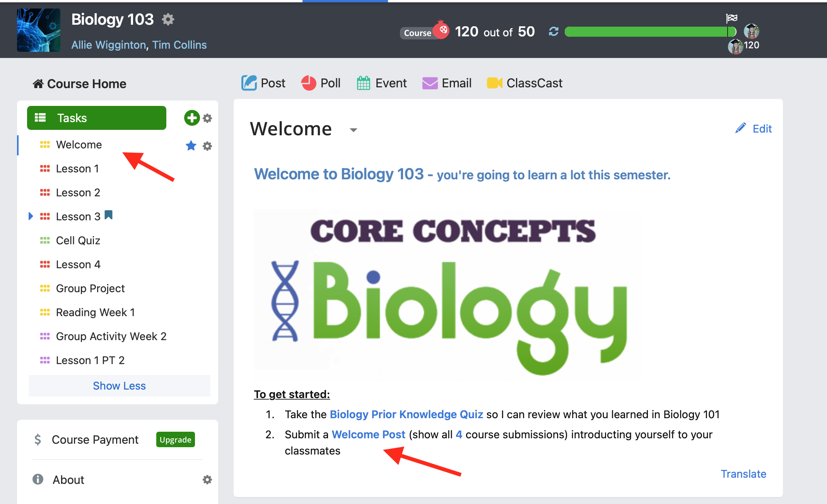The width and height of the screenshot is (827, 504).
Task: Open Biology 103 course settings gear
Action: [168, 19]
